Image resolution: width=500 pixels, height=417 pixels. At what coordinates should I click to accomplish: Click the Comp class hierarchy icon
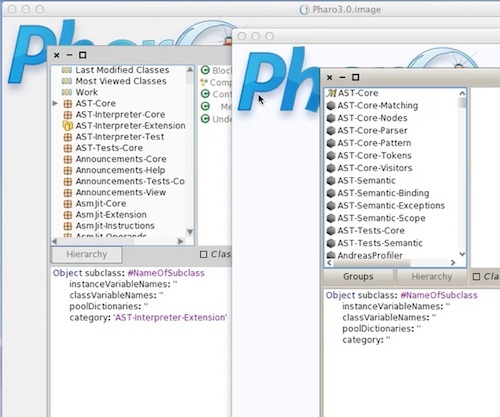pos(204,82)
